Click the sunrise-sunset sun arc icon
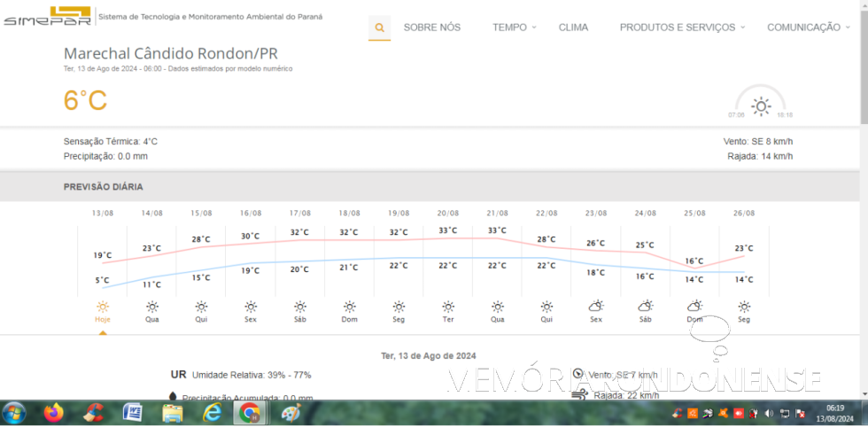 760,106
